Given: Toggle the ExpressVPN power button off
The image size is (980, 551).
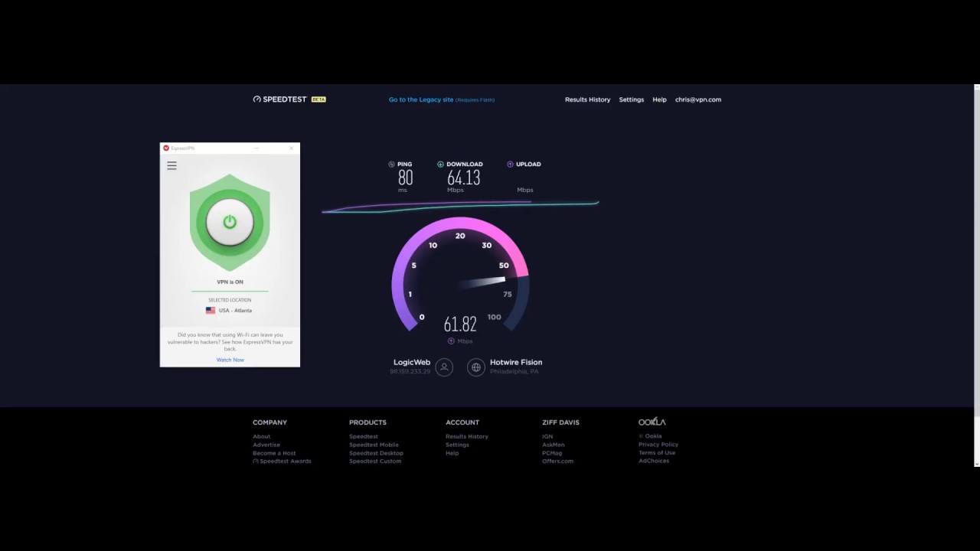Looking at the screenshot, I should (x=230, y=222).
